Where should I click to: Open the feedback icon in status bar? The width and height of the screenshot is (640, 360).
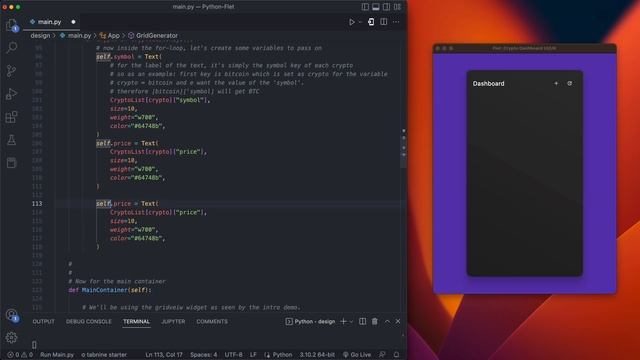(x=382, y=355)
